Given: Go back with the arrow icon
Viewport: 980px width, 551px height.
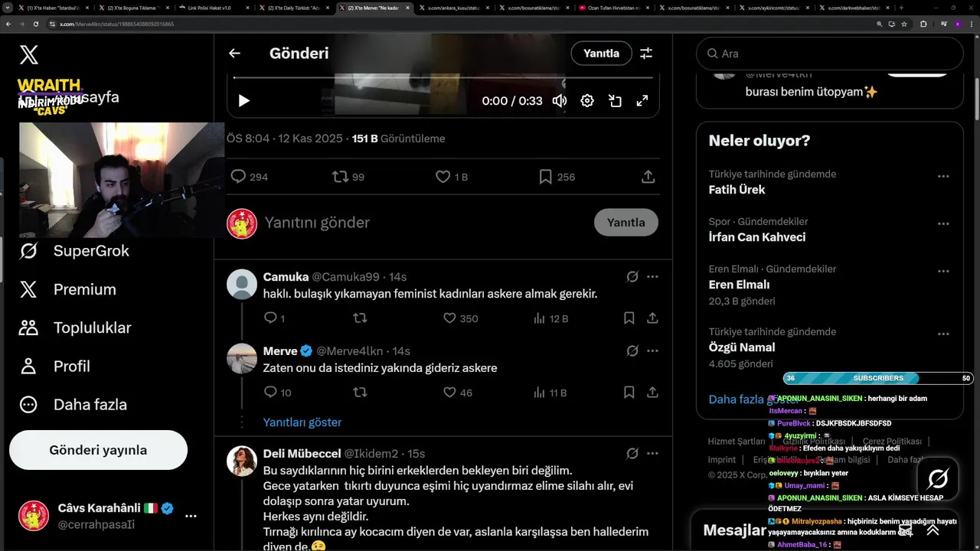Looking at the screenshot, I should 234,54.
